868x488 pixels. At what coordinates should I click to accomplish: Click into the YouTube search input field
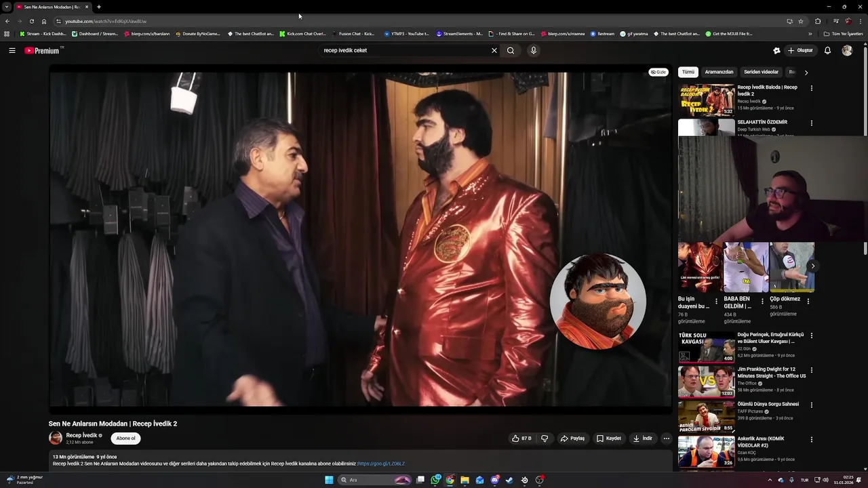point(404,50)
